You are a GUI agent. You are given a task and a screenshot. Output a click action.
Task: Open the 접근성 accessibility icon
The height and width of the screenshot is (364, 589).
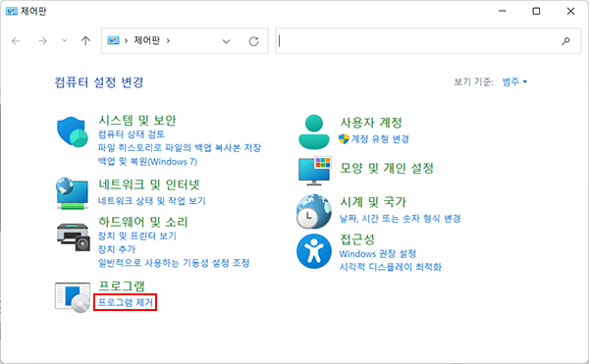point(314,251)
